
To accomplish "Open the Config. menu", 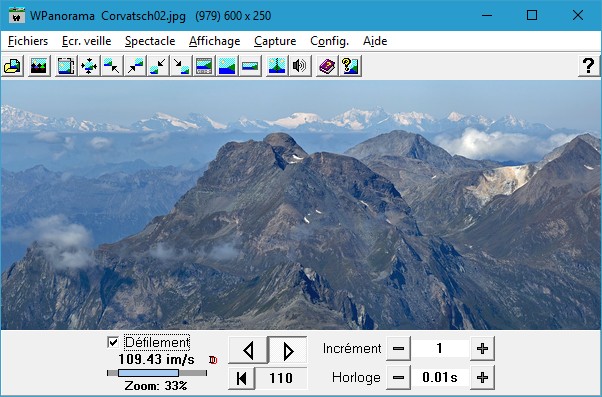I will 329,41.
